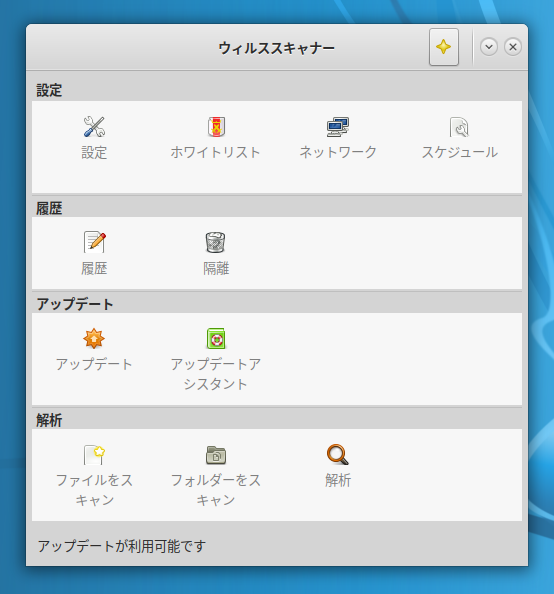Open the 設定 wrench and screwdriver icon
The width and height of the screenshot is (554, 594).
pos(94,127)
